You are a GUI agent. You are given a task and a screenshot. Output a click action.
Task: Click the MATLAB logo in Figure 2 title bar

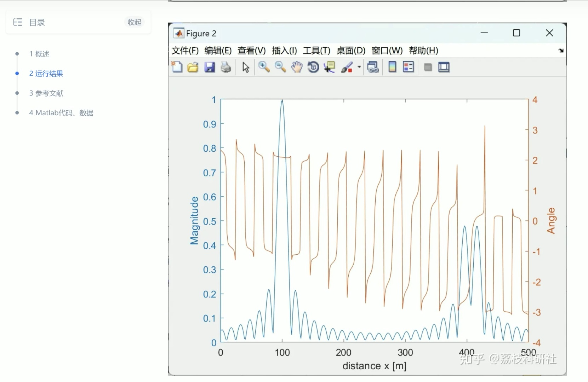tap(179, 33)
